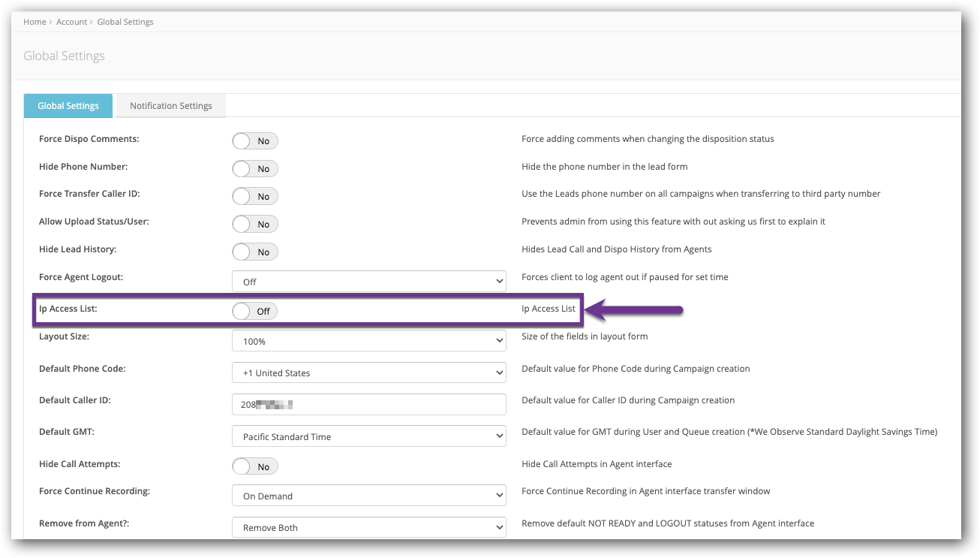The image size is (980, 558).
Task: Open the Force Continue Recording dropdown
Action: (368, 495)
